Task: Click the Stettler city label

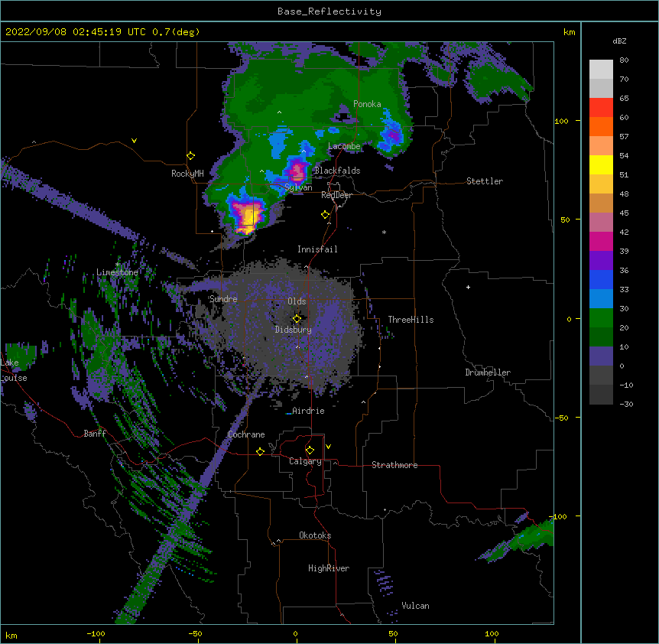Action: tap(485, 181)
